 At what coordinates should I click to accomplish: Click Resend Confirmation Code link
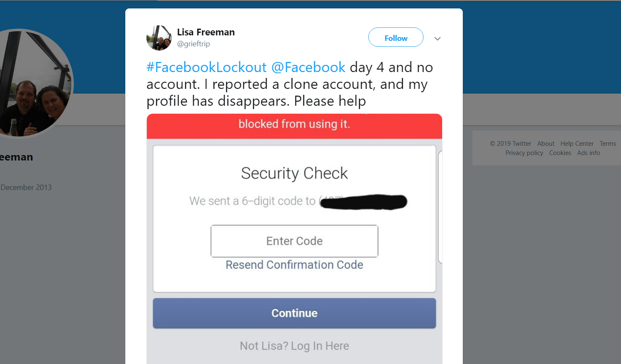pos(294,265)
